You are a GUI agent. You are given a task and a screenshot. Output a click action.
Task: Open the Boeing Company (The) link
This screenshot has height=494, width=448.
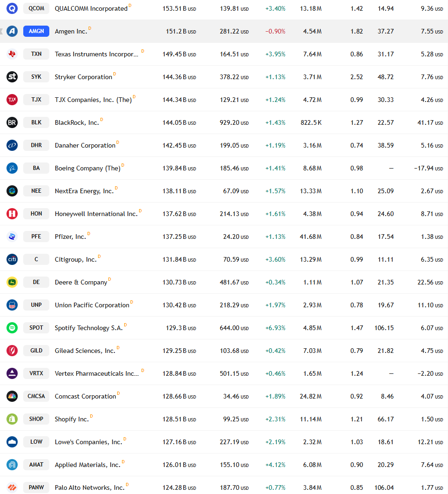click(x=87, y=168)
